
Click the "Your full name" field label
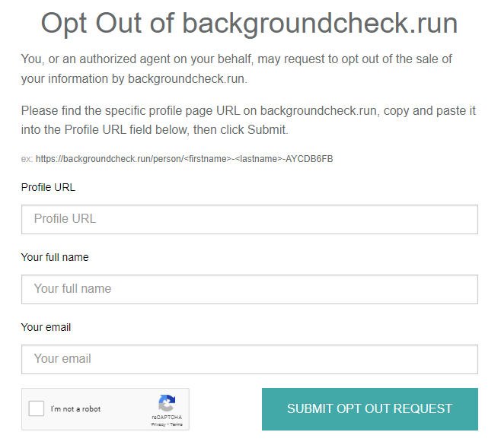pyautogui.click(x=55, y=257)
